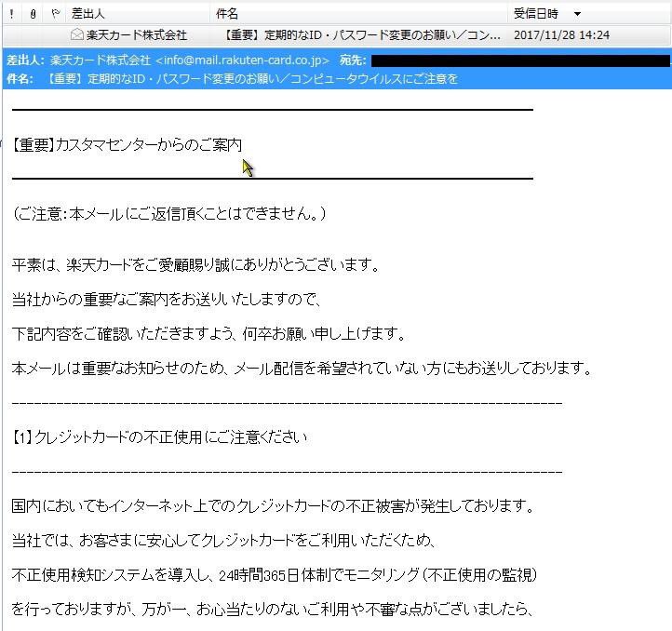
Task: Click the 2017/11/28 14:24 received date cell
Action: click(x=561, y=34)
